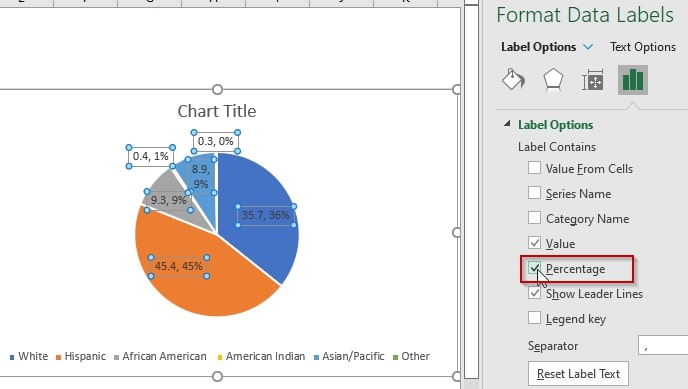The image size is (688, 389).
Task: Click the Other legend entry
Action: click(411, 356)
